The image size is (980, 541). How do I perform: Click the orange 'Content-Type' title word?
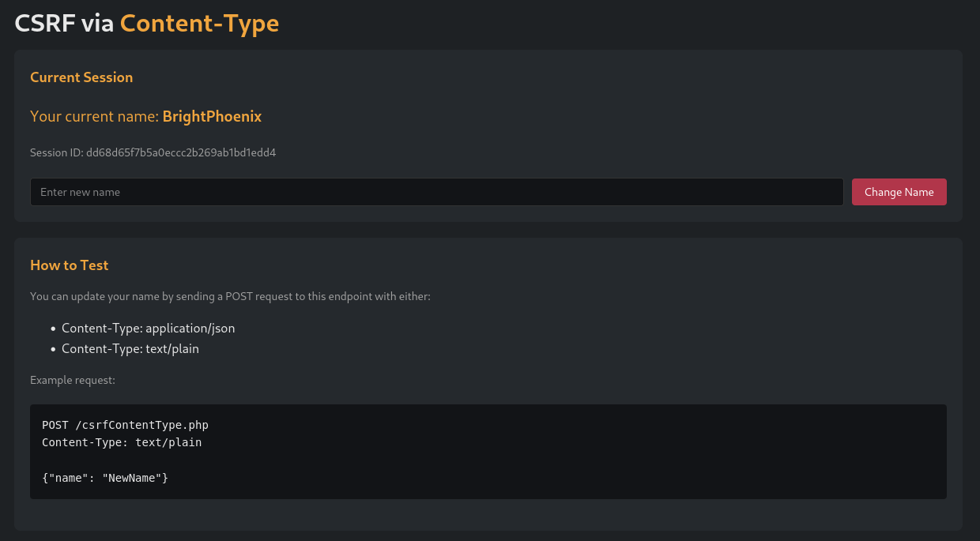tap(199, 24)
